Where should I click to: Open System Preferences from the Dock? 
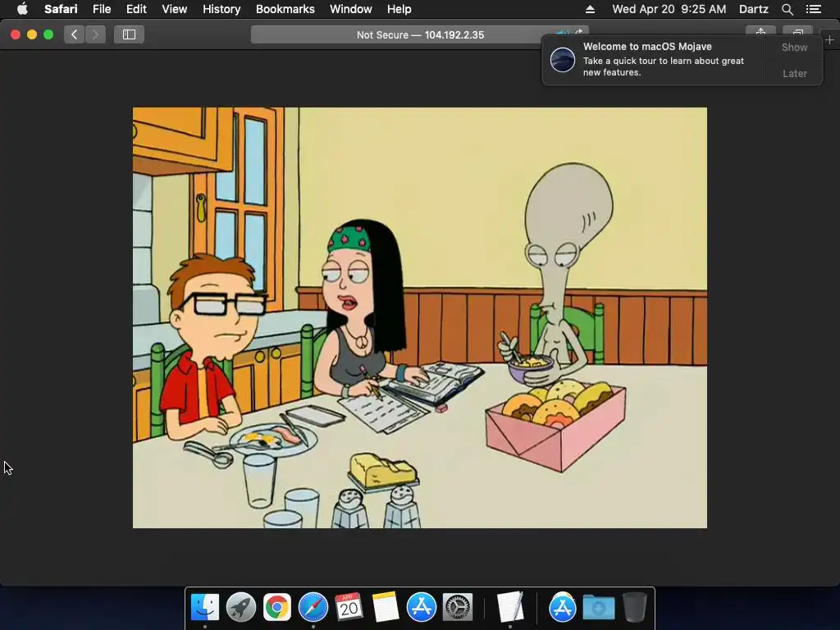(x=457, y=607)
